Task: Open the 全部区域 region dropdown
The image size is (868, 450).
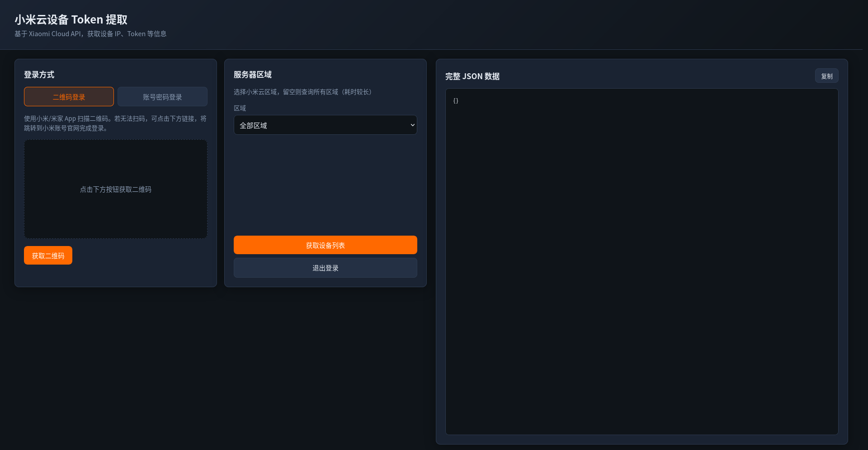Action: (x=325, y=125)
